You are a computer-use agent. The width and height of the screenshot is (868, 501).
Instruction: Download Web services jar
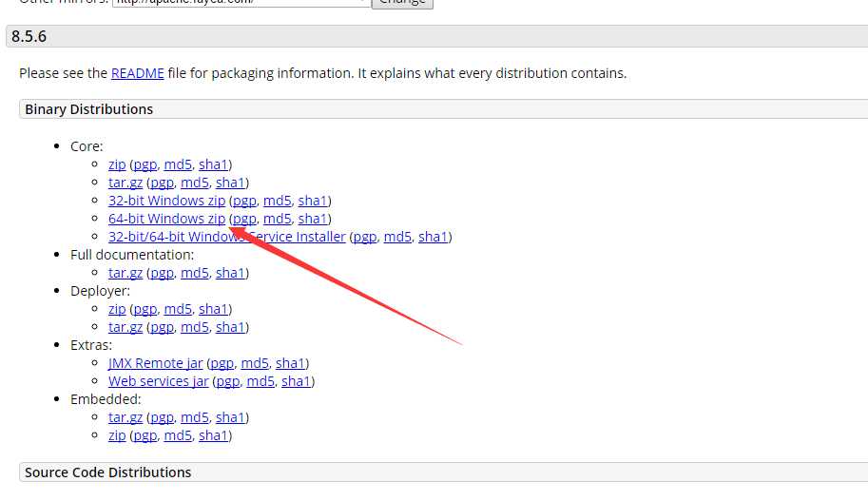tap(159, 381)
